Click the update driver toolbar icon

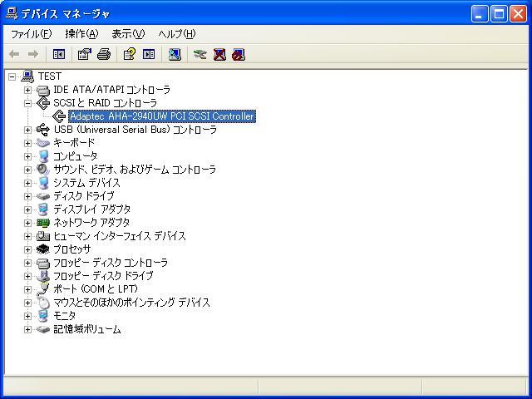click(x=200, y=54)
